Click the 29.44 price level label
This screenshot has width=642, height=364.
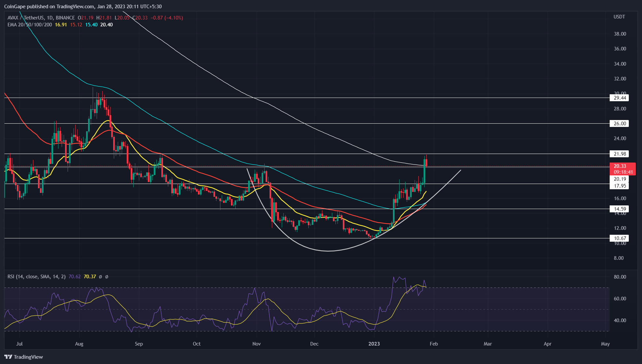click(619, 98)
